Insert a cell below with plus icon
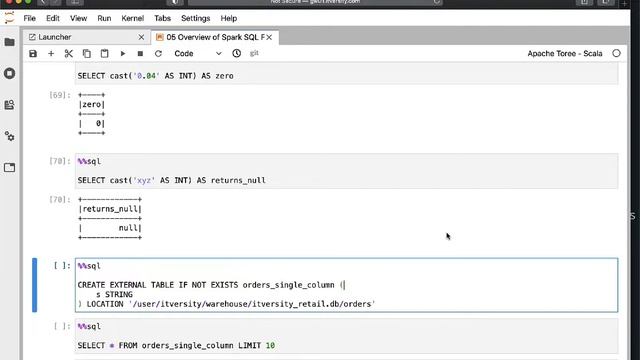This screenshot has width=640, height=360. tap(51, 53)
